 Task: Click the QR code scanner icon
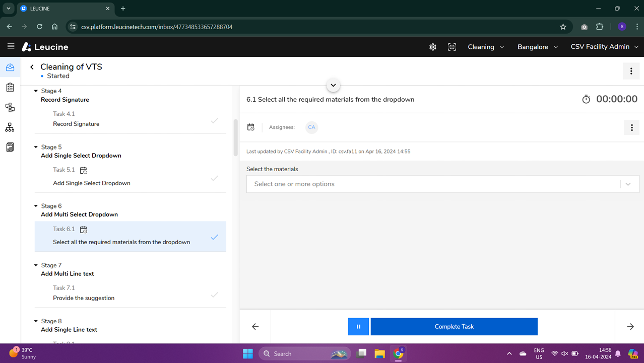[452, 46]
